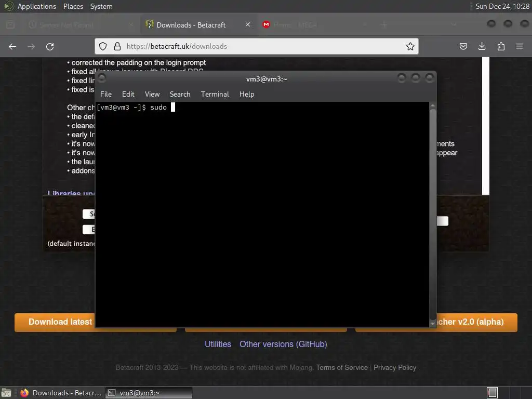Viewport: 532px width, 399px height.
Task: Open the Firefox extensions puzzle icon
Action: (x=501, y=46)
